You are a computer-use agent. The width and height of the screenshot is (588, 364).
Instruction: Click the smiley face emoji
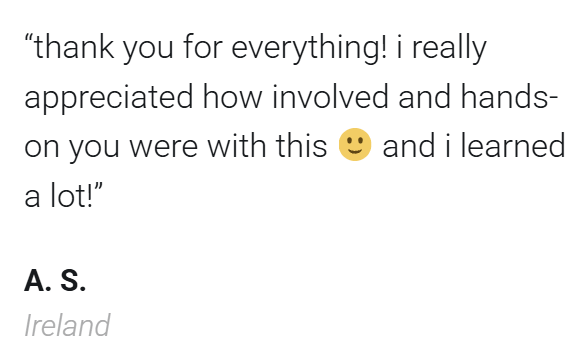pyautogui.click(x=355, y=145)
